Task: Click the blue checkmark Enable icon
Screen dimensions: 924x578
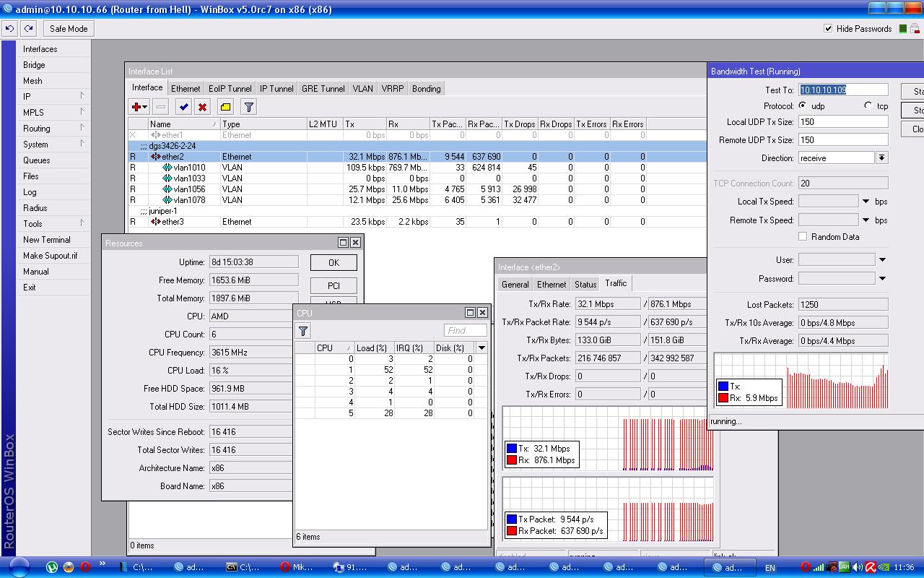Action: coord(184,107)
